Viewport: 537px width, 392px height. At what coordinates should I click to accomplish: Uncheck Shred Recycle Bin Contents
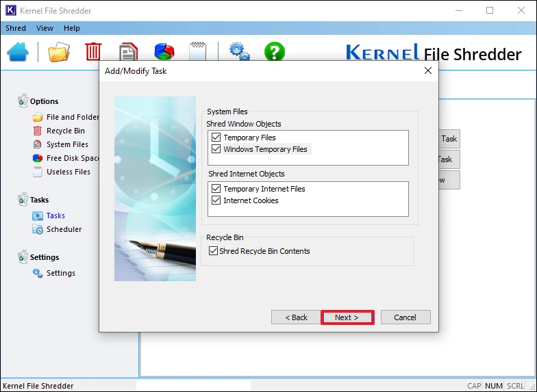(213, 251)
